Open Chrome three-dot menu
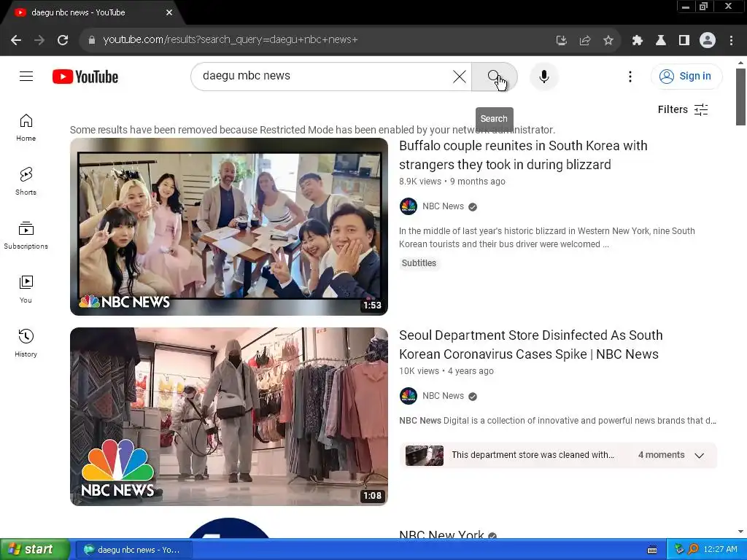747x560 pixels. pyautogui.click(x=731, y=41)
